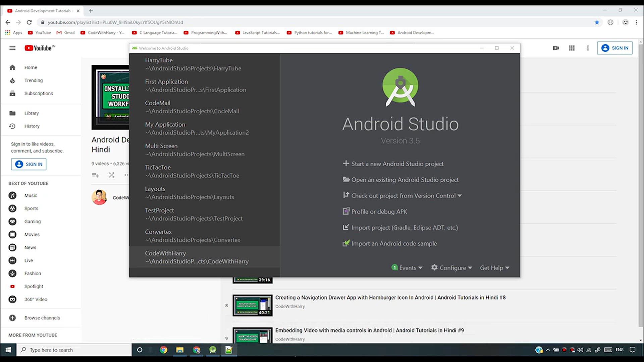
Task: Go back in Chrome
Action: click(8, 22)
